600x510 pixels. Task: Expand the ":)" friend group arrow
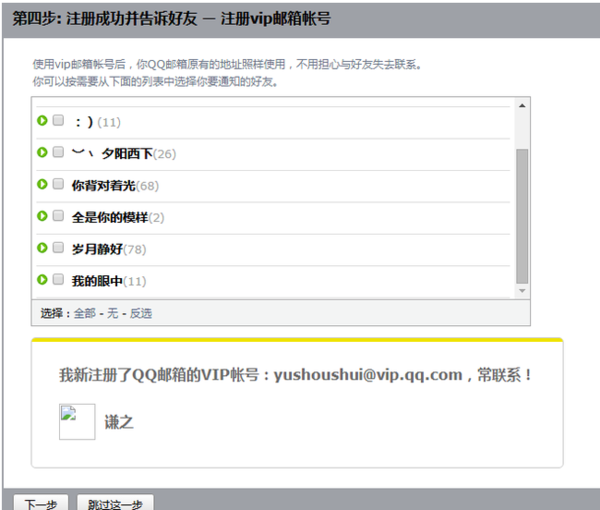click(x=42, y=121)
